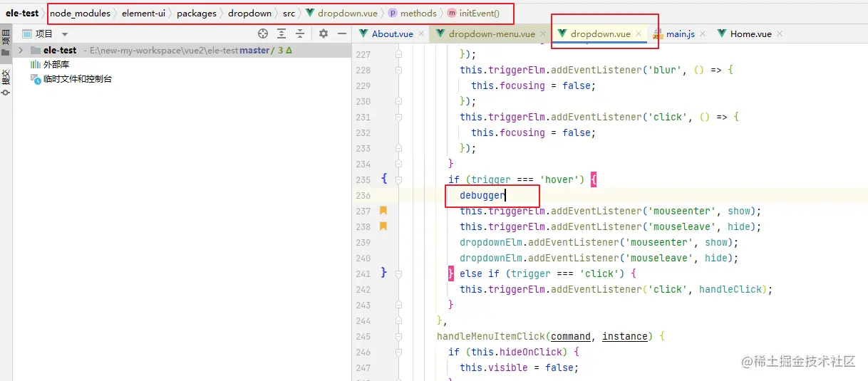Click the ele-test breadcrumb in navigation bar

[22, 13]
